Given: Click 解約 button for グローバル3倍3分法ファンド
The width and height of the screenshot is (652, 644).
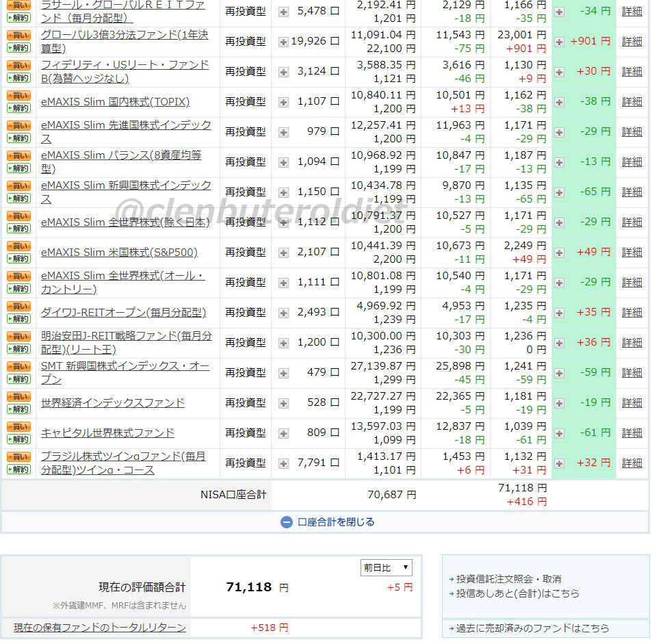Looking at the screenshot, I should [18, 48].
